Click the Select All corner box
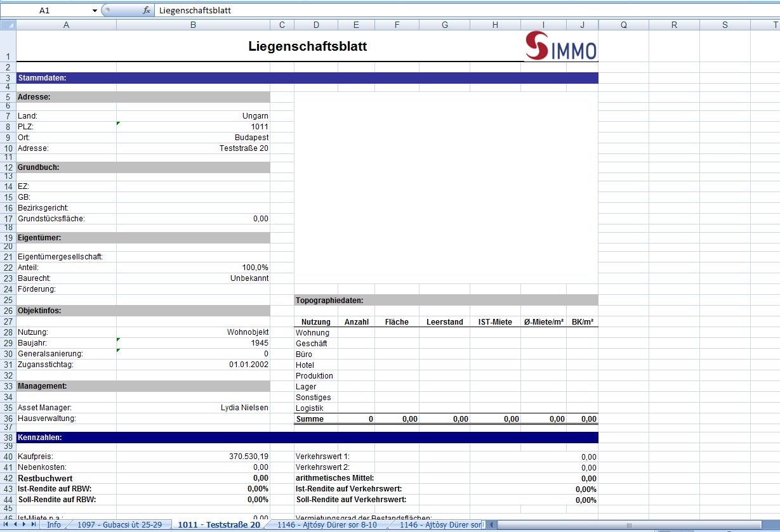 [x=8, y=25]
